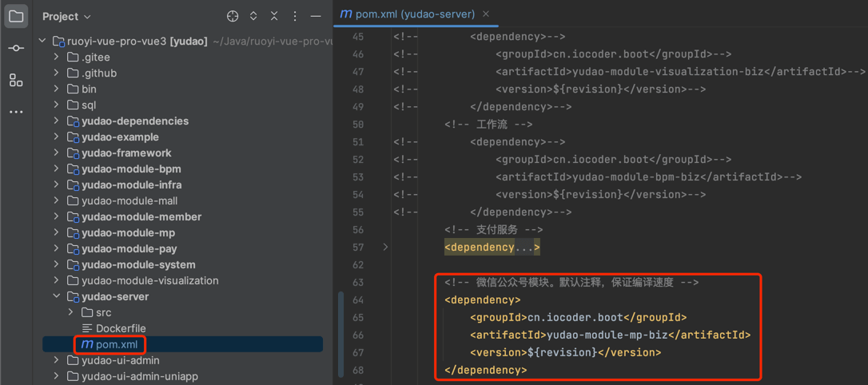Expand the yudao-module-bpm folder

point(56,169)
